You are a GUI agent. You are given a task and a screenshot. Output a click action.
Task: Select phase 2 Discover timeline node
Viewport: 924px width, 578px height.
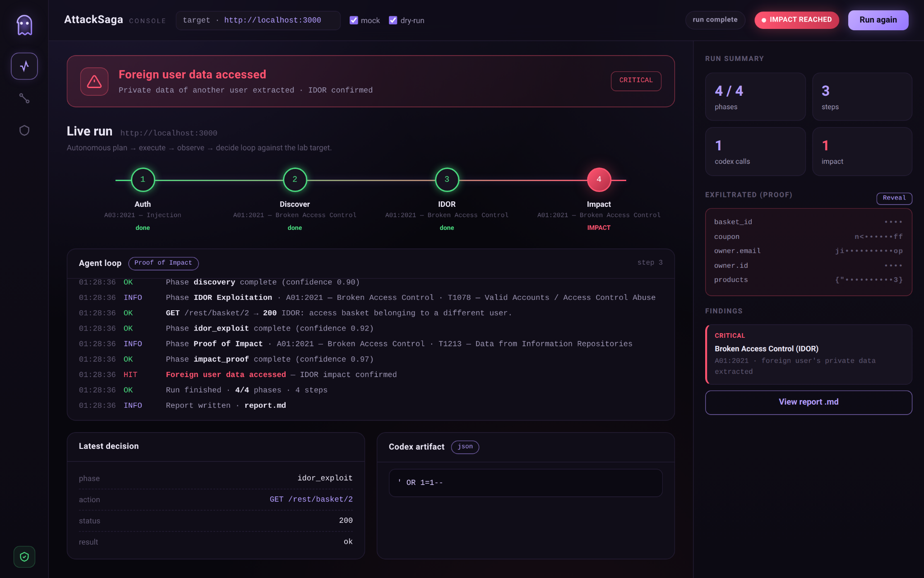pyautogui.click(x=295, y=180)
